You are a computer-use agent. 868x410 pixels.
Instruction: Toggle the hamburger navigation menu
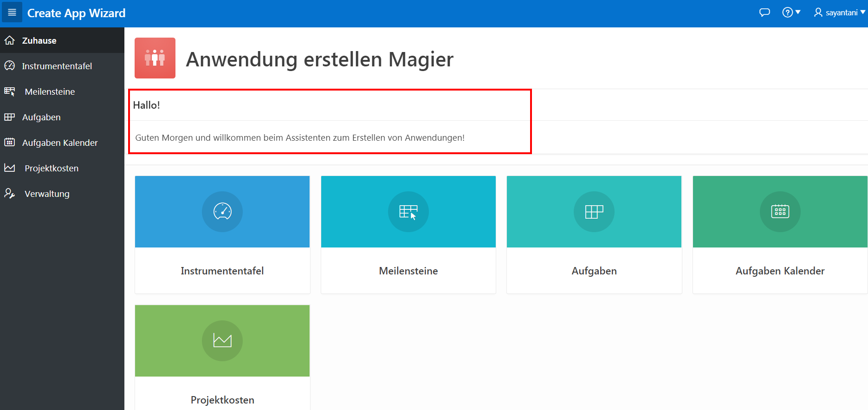(x=12, y=13)
